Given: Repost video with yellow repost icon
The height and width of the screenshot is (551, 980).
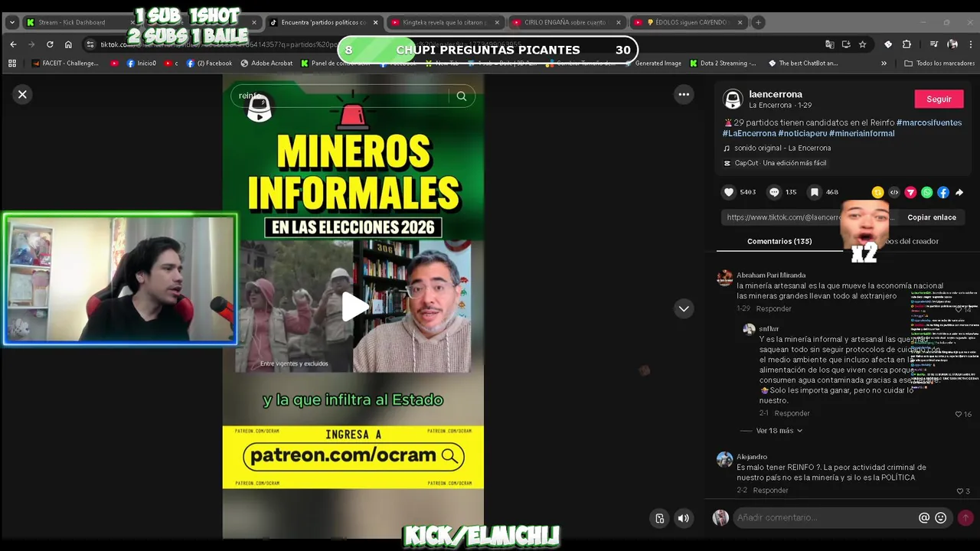Looking at the screenshot, I should point(877,192).
